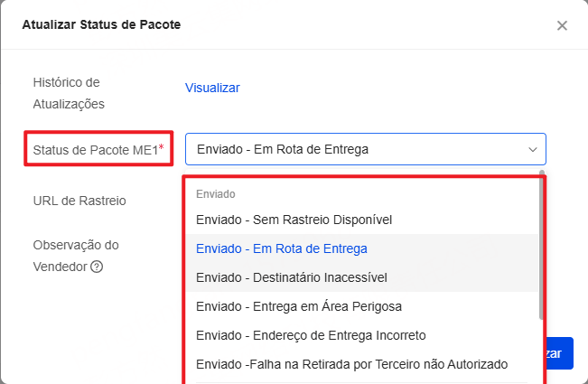Select Enviado - Sem Rastreio Disponível option
The height and width of the screenshot is (384, 588).
(362, 220)
